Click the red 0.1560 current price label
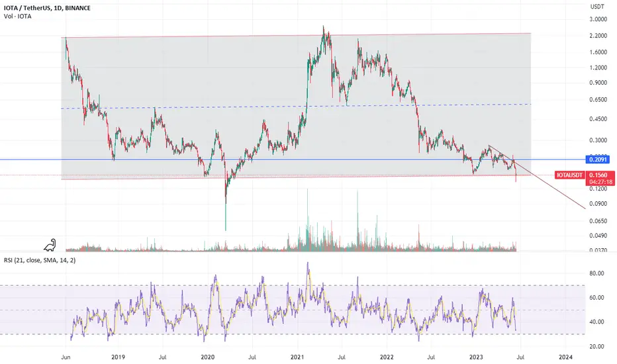Screen dimensions: 617x364 [598, 175]
